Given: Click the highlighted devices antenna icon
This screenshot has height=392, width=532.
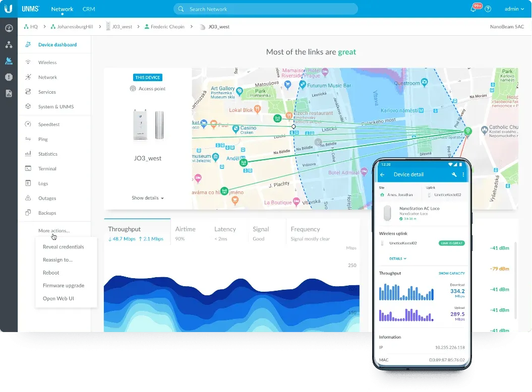Looking at the screenshot, I should [8, 60].
